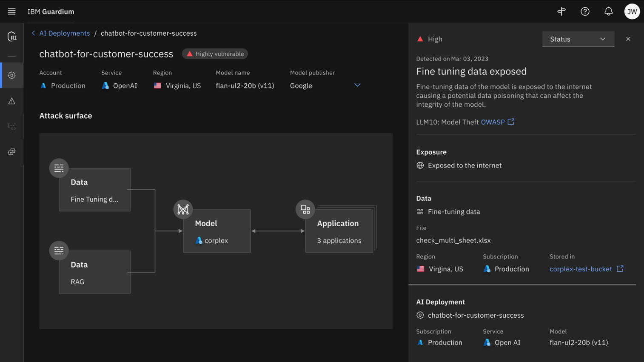
Task: Select the corplex Model node
Action: (x=217, y=231)
